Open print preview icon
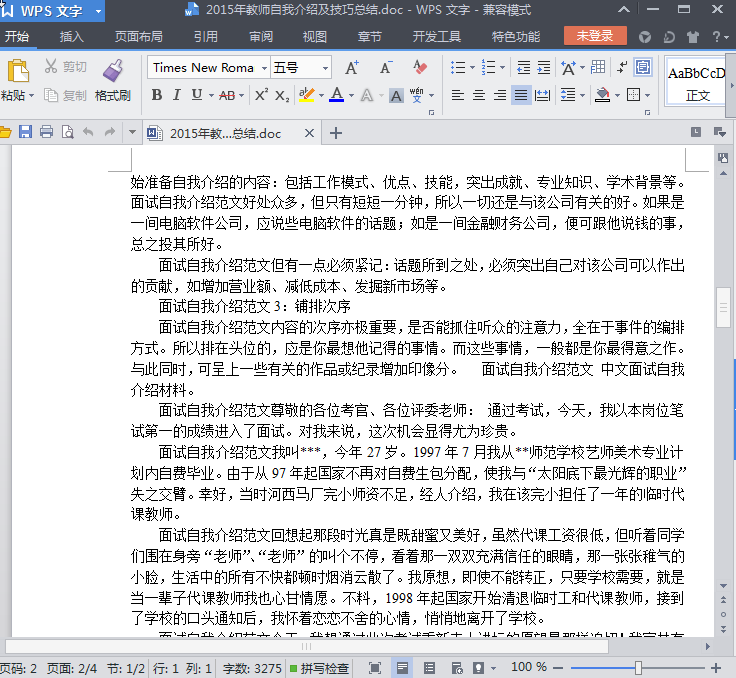 67,132
